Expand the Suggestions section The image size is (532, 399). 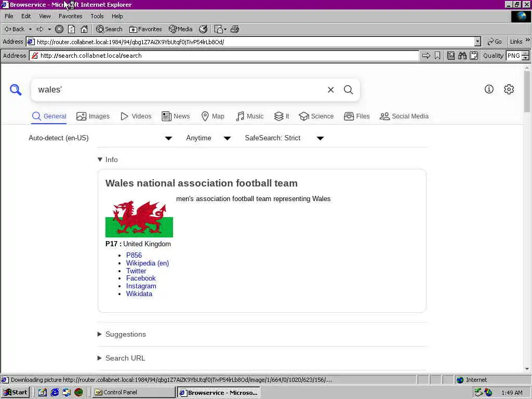click(x=122, y=334)
